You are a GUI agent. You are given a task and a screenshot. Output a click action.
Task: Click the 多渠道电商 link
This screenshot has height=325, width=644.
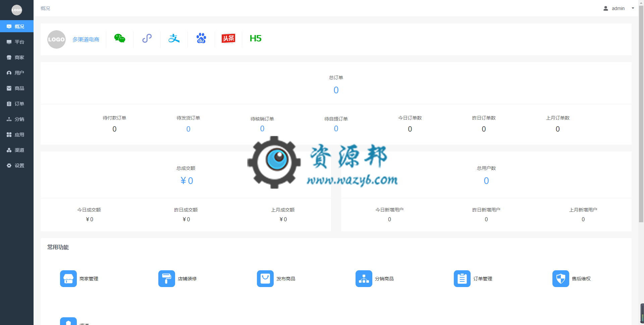[x=86, y=39]
